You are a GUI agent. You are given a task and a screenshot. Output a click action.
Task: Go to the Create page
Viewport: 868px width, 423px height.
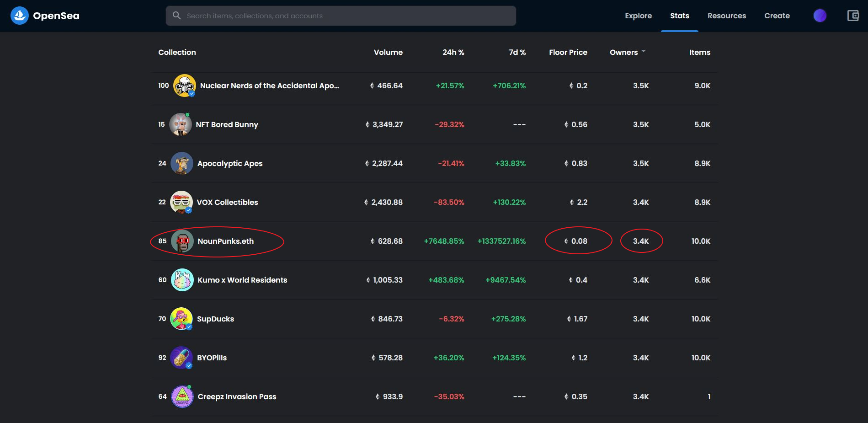coord(777,16)
